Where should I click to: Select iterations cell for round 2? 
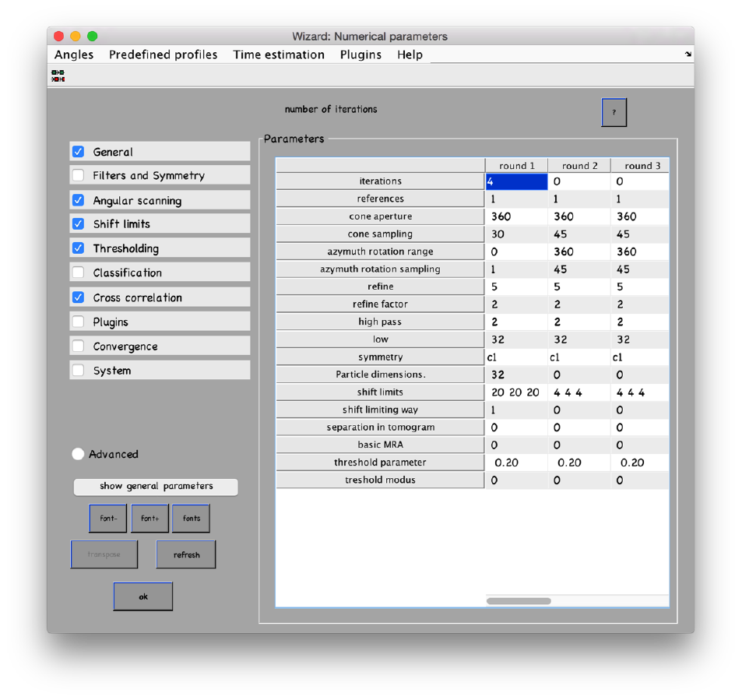[579, 181]
